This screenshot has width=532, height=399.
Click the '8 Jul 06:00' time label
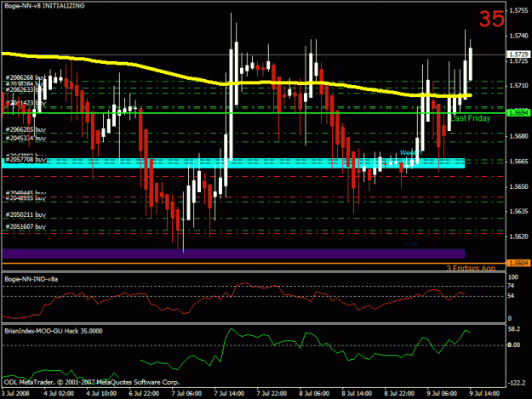click(314, 394)
